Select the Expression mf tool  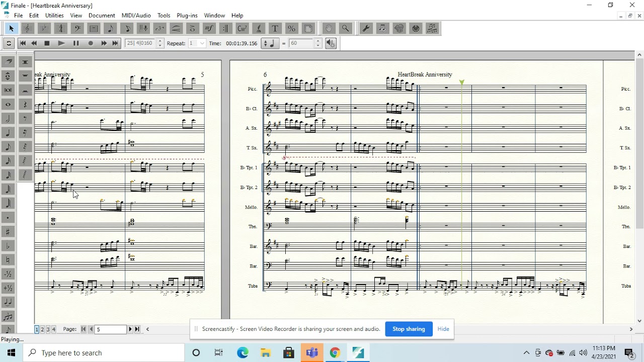point(209,29)
